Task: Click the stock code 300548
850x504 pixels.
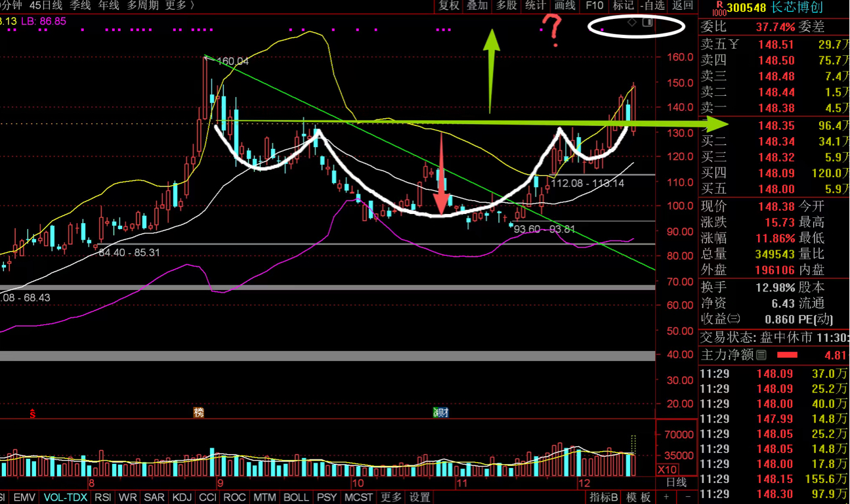Action: click(746, 8)
